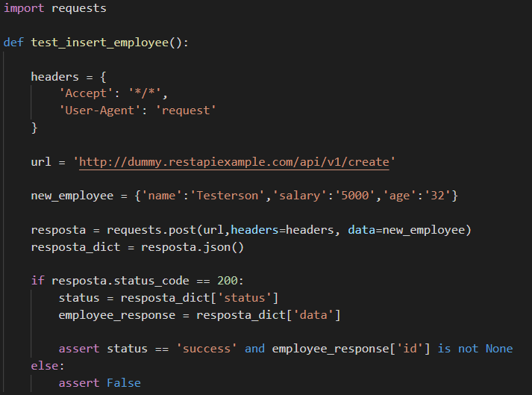The width and height of the screenshot is (532, 395).
Task: Click the 'url' variable name in its assignment
Action: tap(41, 162)
